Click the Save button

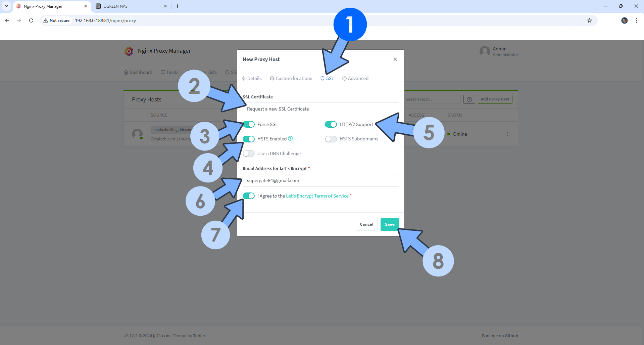[x=389, y=224]
